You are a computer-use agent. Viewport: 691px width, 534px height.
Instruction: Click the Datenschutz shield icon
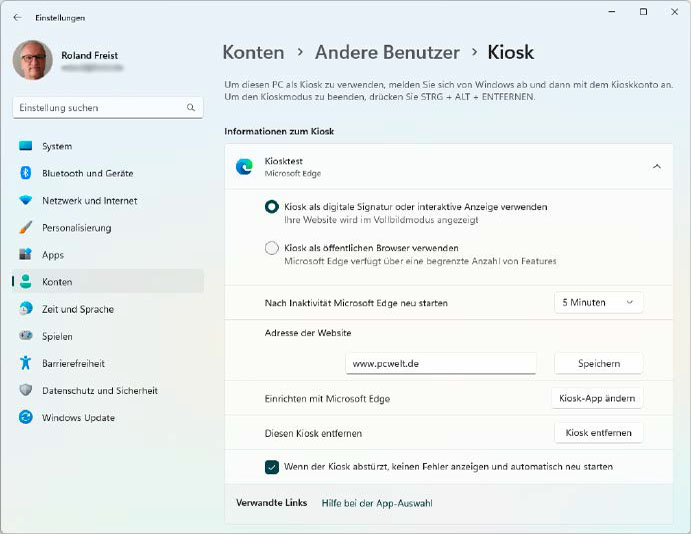pos(26,390)
